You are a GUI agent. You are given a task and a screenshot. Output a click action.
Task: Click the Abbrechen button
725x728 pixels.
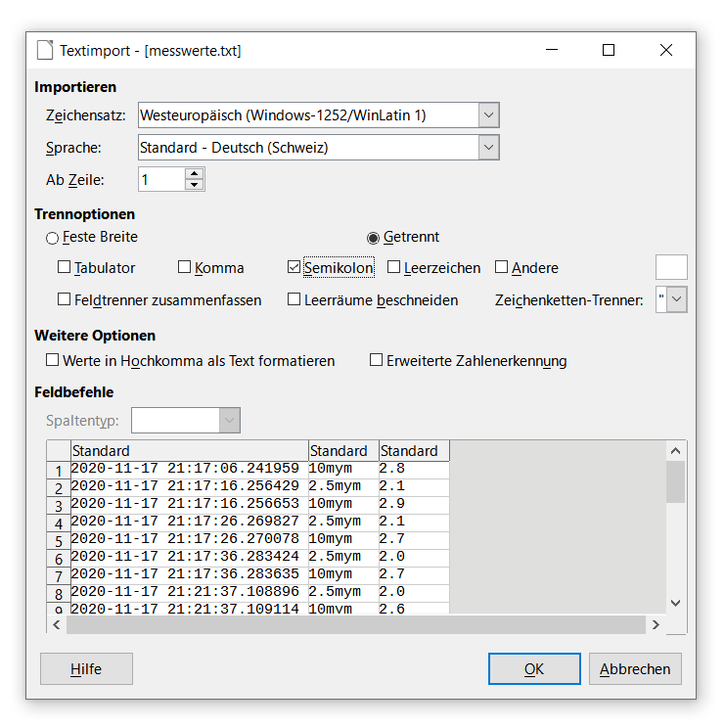tap(635, 669)
